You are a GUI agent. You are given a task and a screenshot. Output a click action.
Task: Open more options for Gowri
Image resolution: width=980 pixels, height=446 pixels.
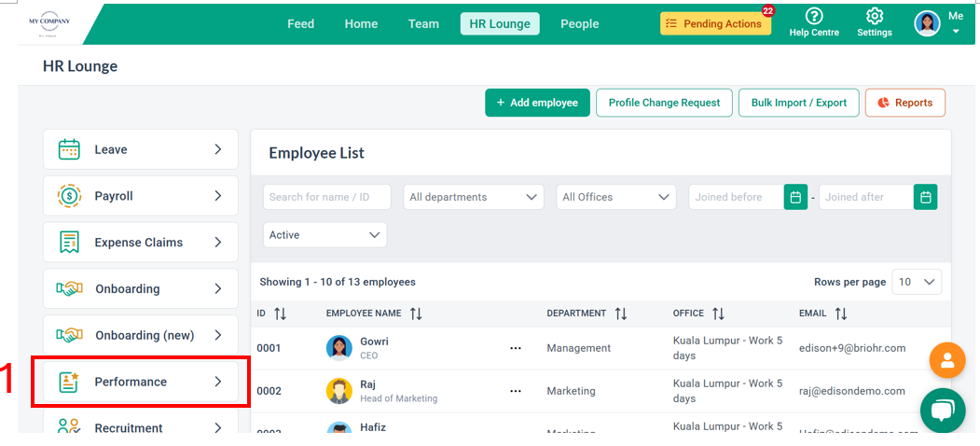pyautogui.click(x=516, y=348)
